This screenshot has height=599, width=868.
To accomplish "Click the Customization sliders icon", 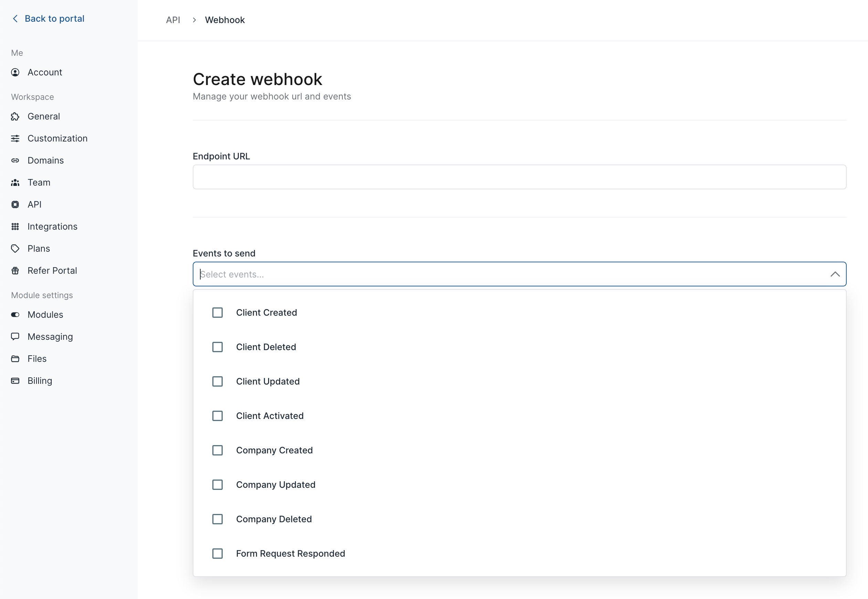I will click(x=15, y=138).
